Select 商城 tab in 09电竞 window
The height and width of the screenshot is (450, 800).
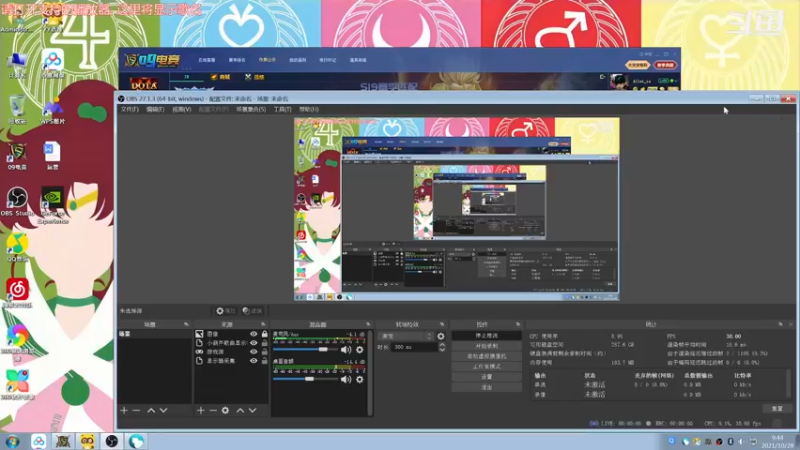(220, 77)
